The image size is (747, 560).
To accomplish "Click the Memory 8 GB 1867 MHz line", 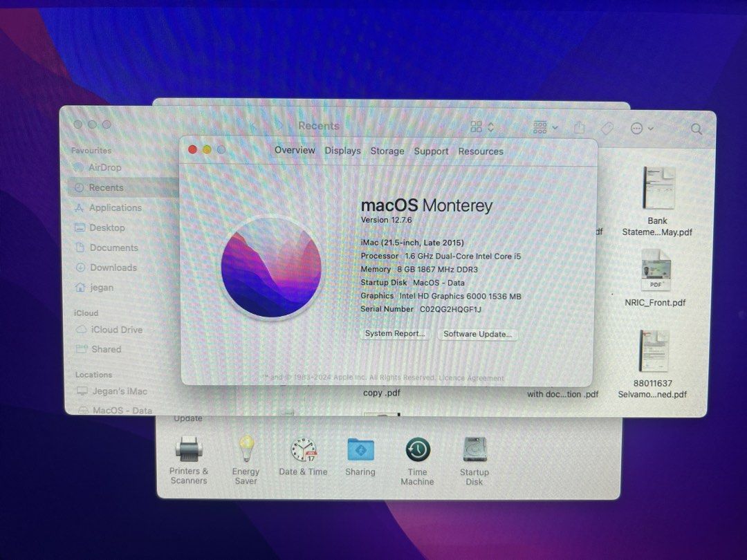I will [x=419, y=270].
